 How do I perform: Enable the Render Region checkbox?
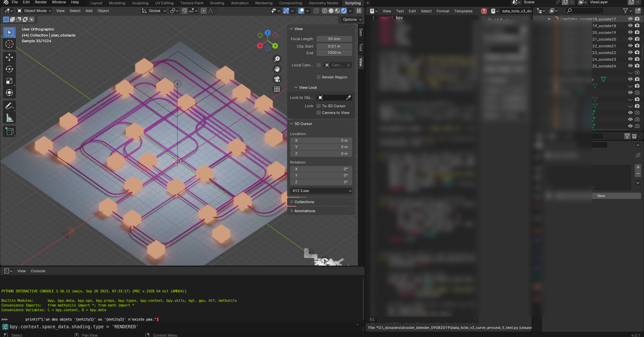tap(319, 77)
